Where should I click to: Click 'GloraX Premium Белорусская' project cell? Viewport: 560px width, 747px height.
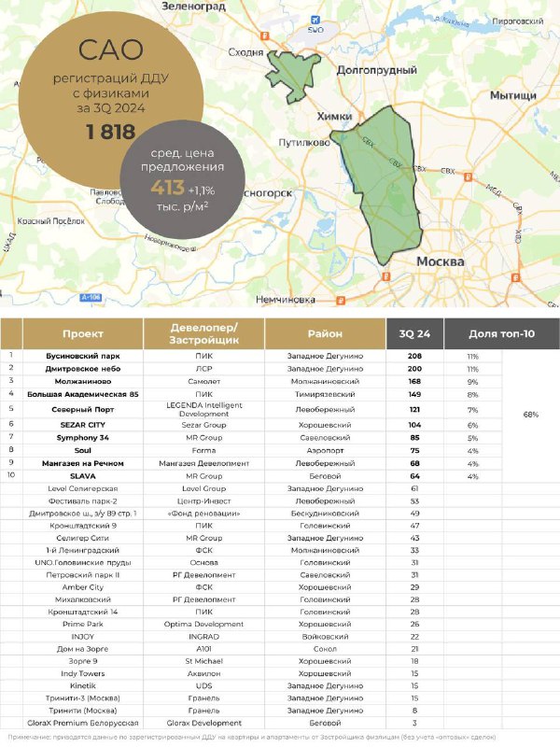tap(83, 723)
